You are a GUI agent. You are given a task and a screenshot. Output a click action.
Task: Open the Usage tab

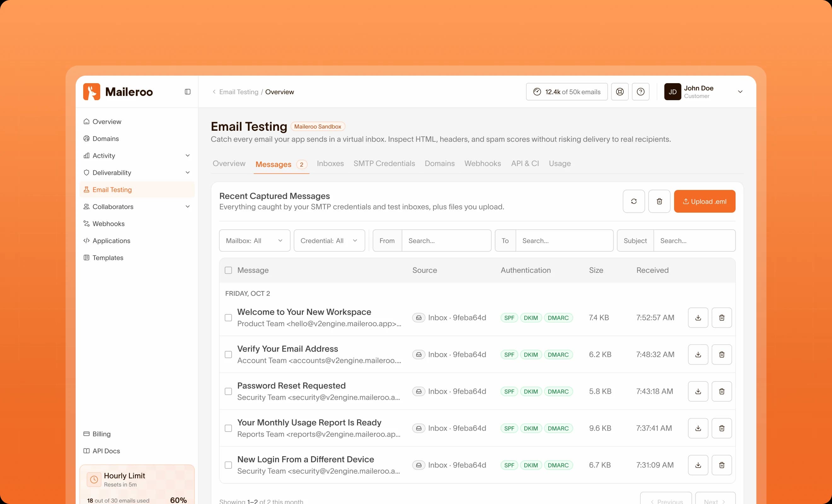coord(559,163)
